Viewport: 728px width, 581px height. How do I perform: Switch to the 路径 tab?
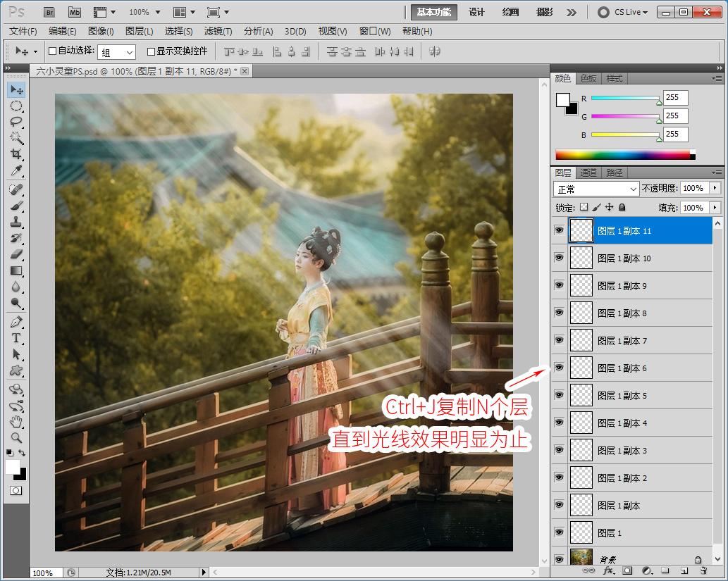[615, 173]
